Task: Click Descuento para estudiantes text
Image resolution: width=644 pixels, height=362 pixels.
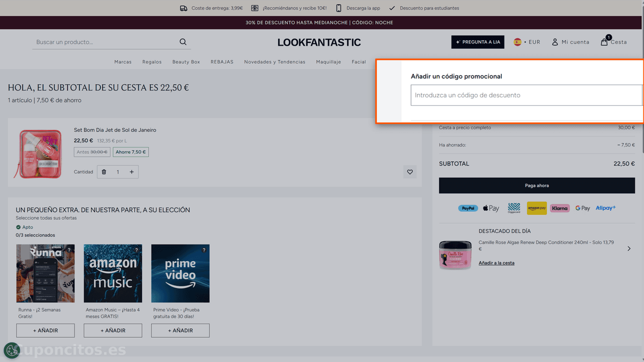Action: 429,8
